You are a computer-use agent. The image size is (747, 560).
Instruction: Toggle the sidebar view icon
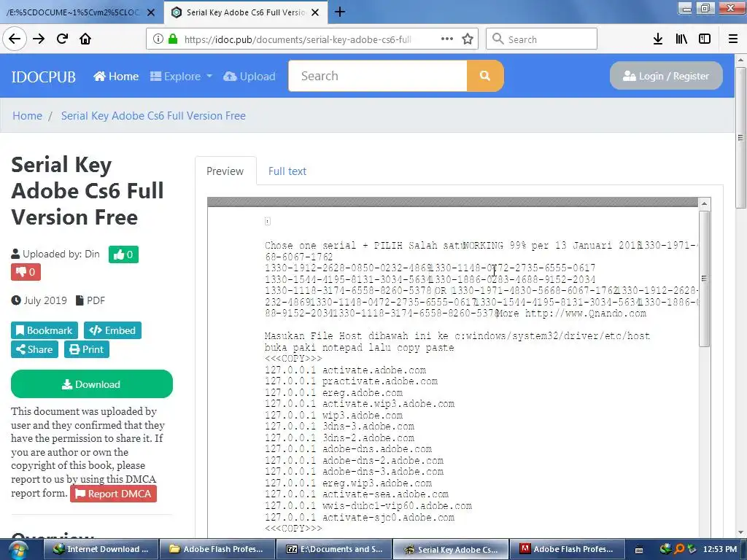705,39
